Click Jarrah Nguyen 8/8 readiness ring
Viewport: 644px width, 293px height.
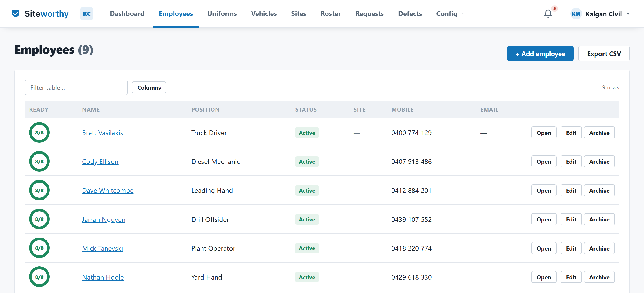click(x=39, y=219)
